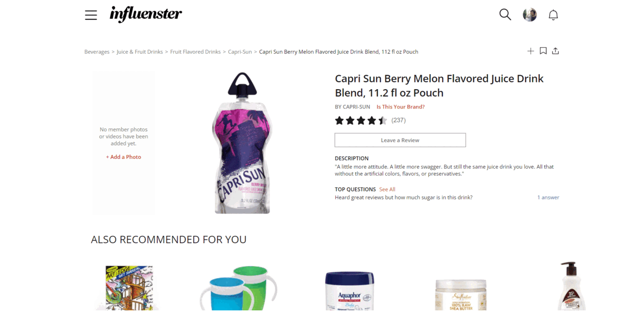Screen dimensions: 644x312
Task: Click the Is This Your Brand? link
Action: click(x=400, y=107)
